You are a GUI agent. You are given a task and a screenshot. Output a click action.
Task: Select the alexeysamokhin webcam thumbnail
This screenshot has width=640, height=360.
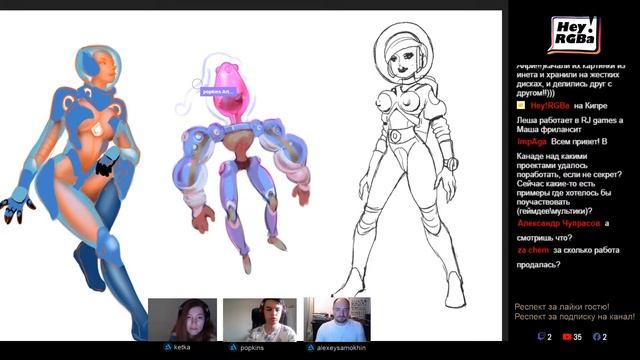coord(337,319)
